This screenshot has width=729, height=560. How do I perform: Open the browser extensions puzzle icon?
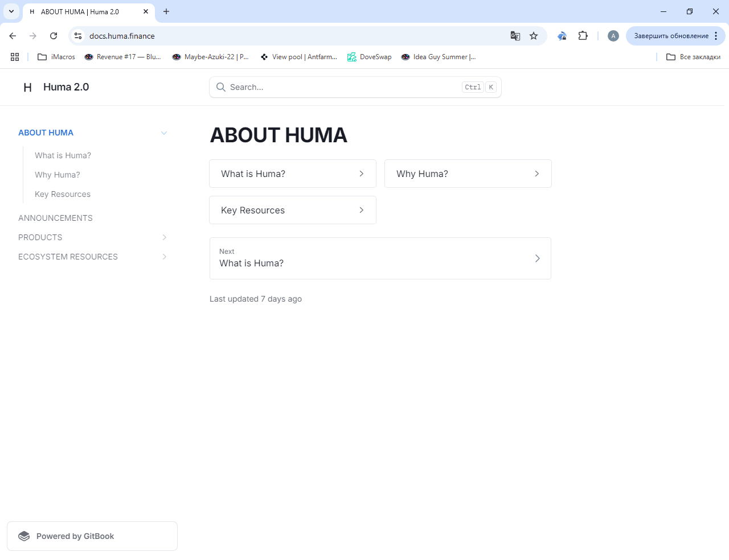click(583, 36)
